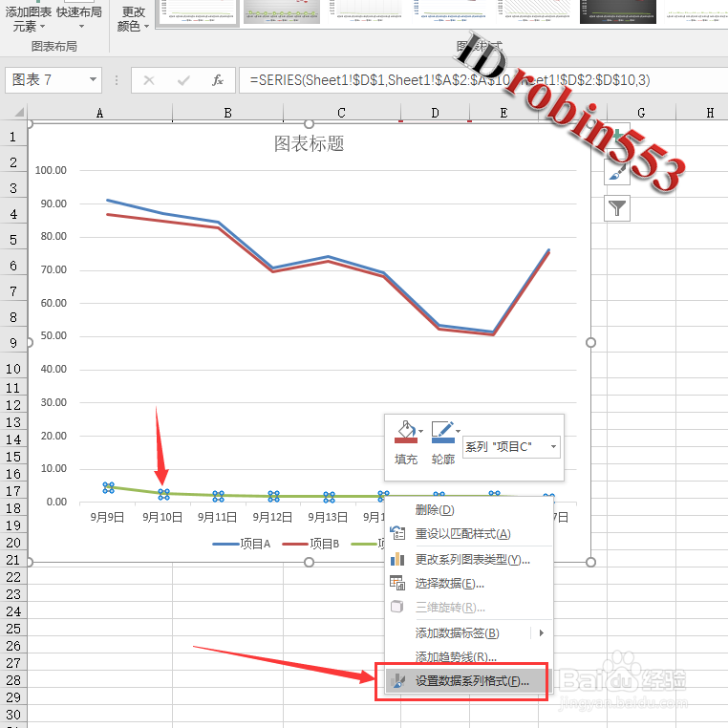Select column C header
Screen dimensions: 728x728
341,113
